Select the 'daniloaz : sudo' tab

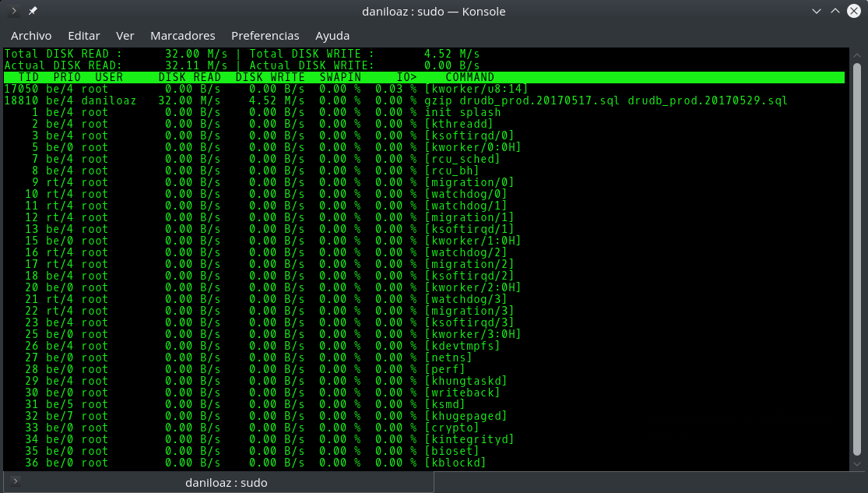click(x=226, y=482)
